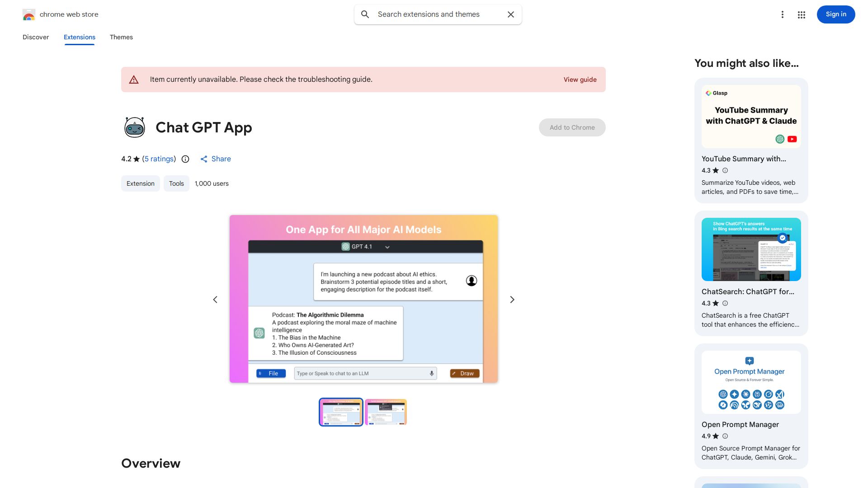The height and width of the screenshot is (488, 868).
Task: Click the search magnifier icon
Action: (x=365, y=14)
